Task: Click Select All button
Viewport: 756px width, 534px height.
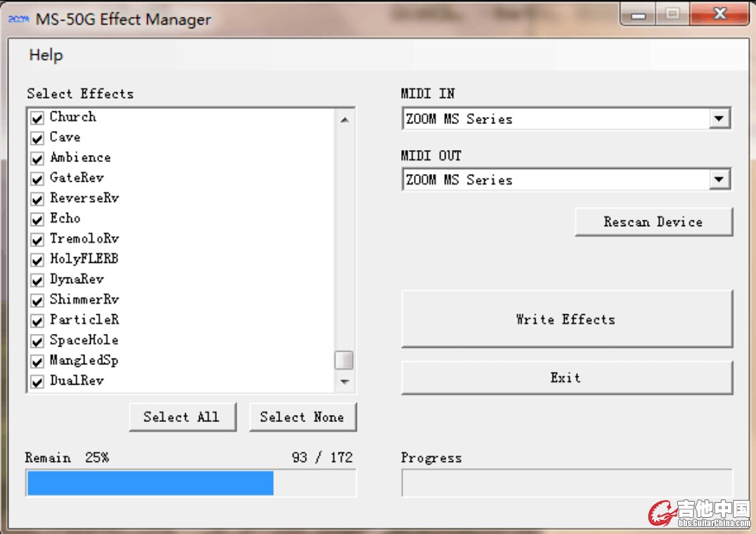Action: click(x=183, y=417)
